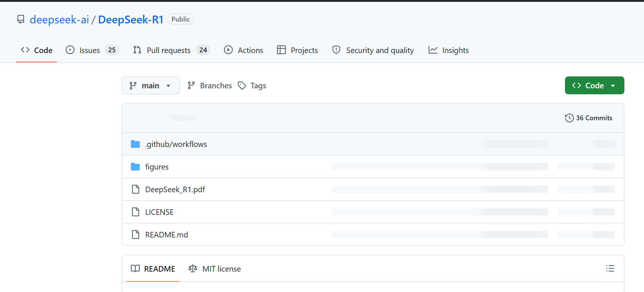This screenshot has height=292, width=644.
Task: Open the figures folder
Action: (157, 167)
